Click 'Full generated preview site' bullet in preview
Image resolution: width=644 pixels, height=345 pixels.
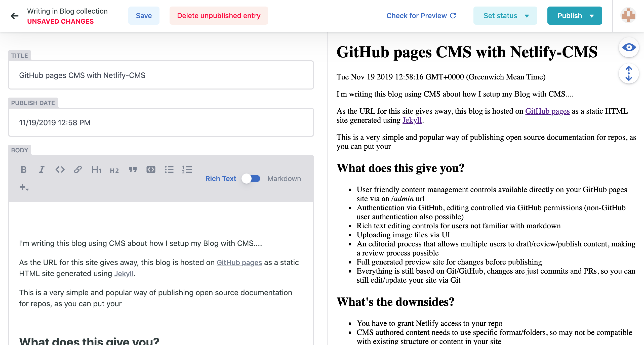[x=449, y=262]
